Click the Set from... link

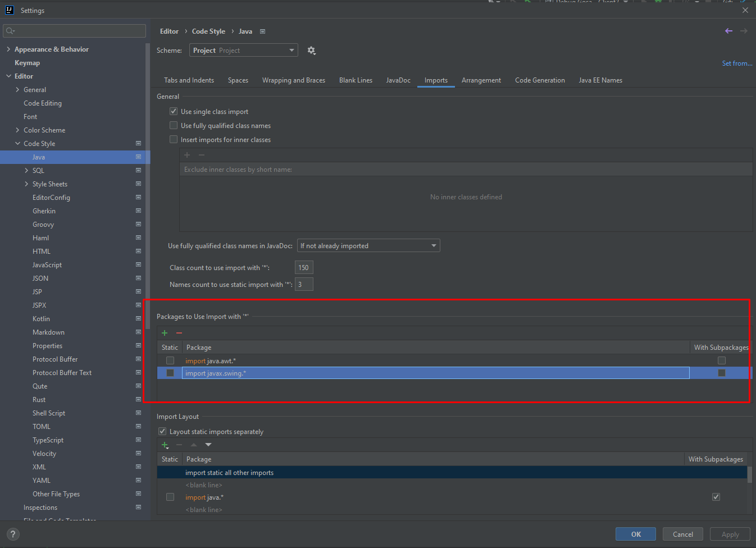tap(737, 63)
